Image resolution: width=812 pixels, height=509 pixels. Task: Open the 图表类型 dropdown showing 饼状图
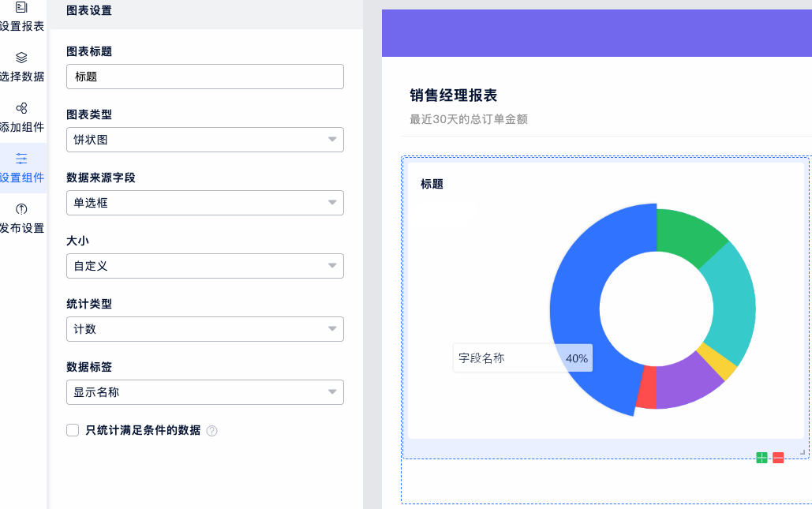[205, 140]
